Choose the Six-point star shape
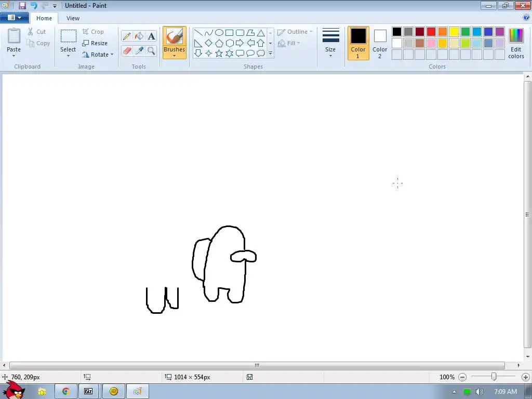 coord(229,54)
